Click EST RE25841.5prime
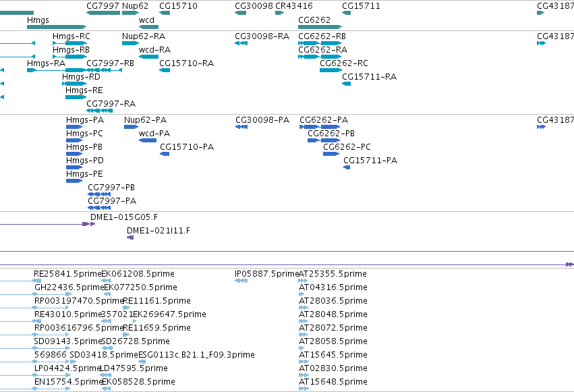This screenshot has width=574, height=392. pos(36,281)
